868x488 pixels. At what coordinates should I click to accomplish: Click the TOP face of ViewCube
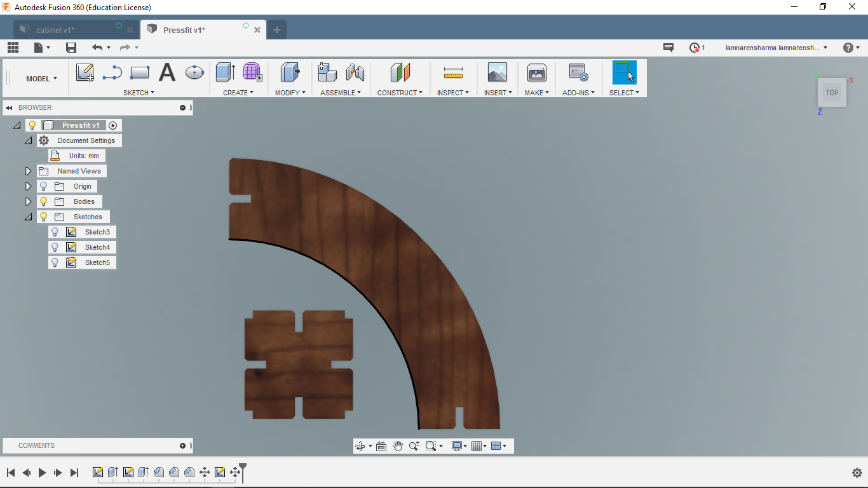pos(832,93)
